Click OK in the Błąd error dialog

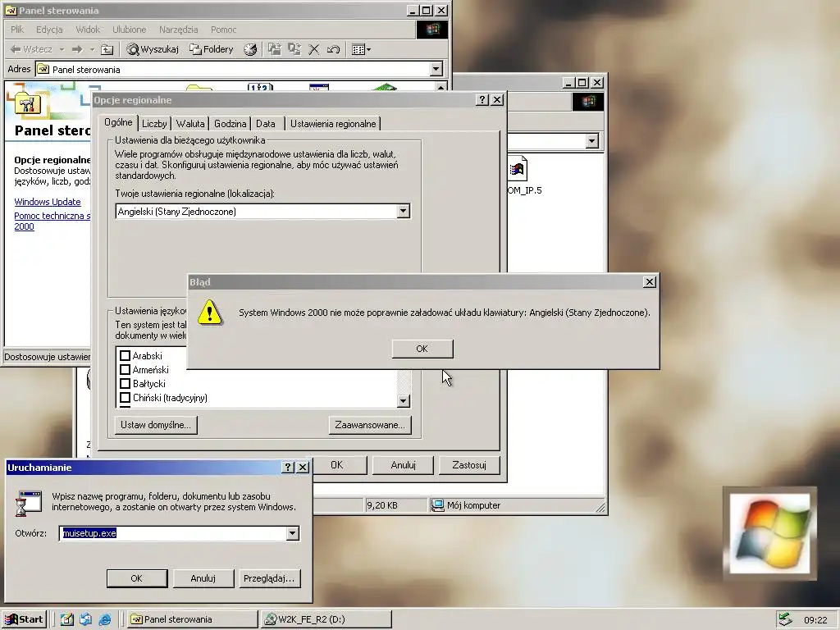point(422,349)
